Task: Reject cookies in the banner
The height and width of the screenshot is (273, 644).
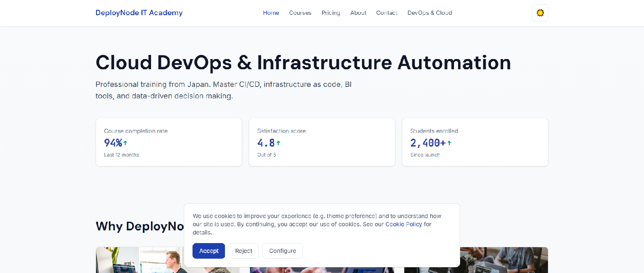Action: click(x=243, y=251)
